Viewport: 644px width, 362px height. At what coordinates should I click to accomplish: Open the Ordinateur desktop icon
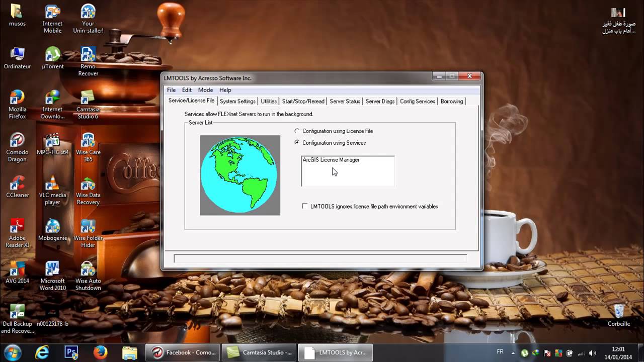(17, 58)
